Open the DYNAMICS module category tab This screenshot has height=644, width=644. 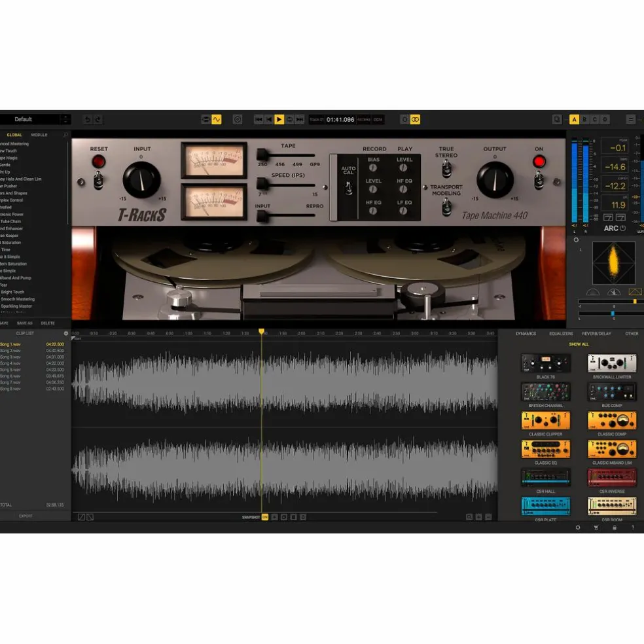[x=526, y=334]
